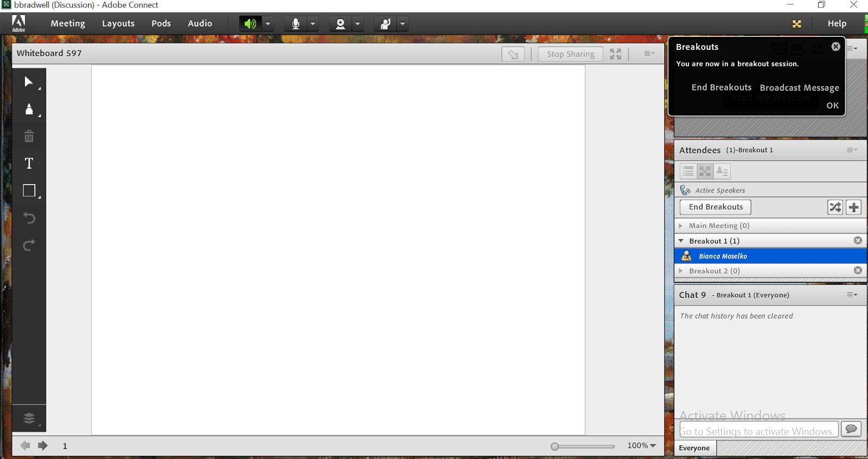Open webcam options dropdown arrow
This screenshot has height=459, width=868.
(358, 23)
